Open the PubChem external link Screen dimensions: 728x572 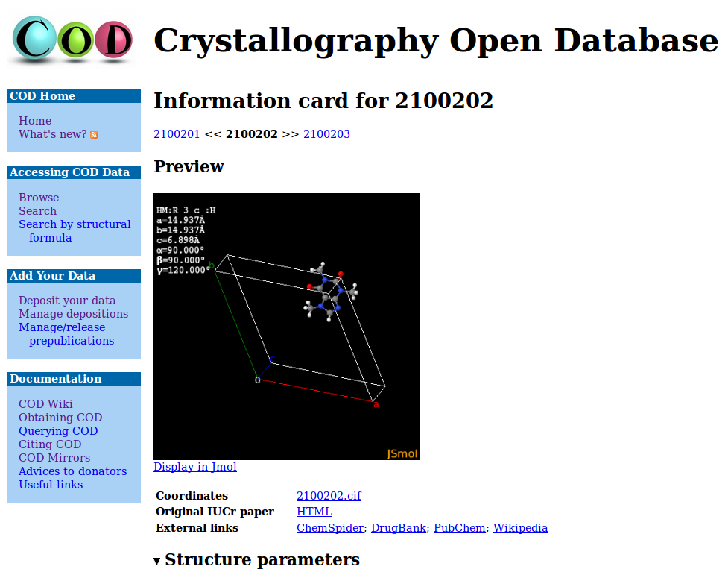click(459, 528)
